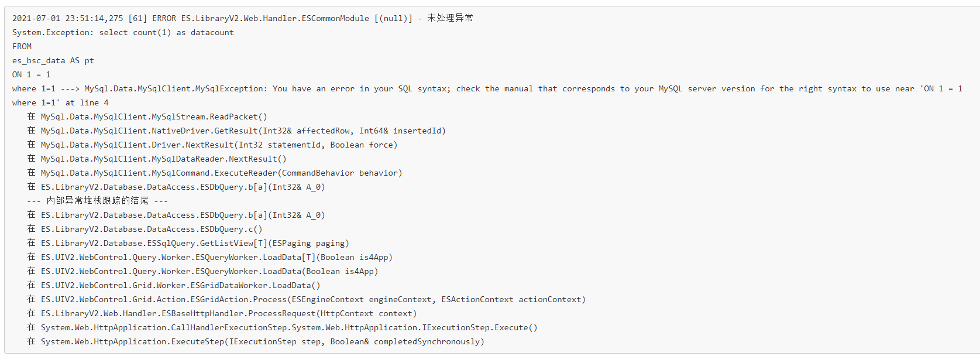
Task: Click the System.Exception select count line
Action: tap(123, 32)
